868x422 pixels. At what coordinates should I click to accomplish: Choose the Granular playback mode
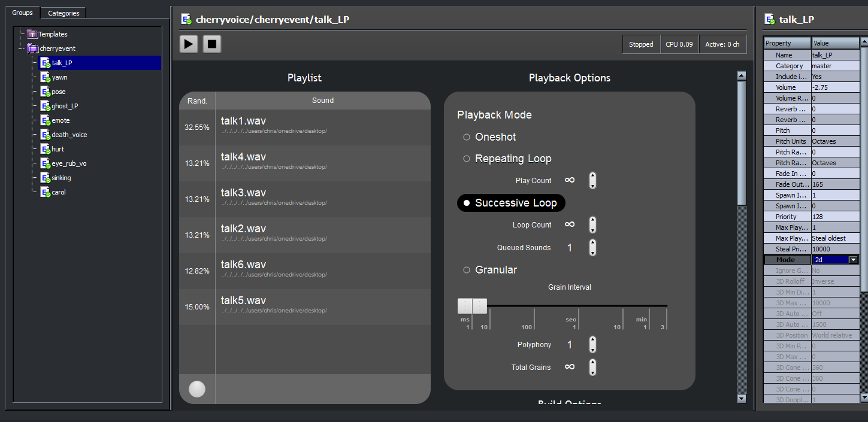click(x=467, y=270)
